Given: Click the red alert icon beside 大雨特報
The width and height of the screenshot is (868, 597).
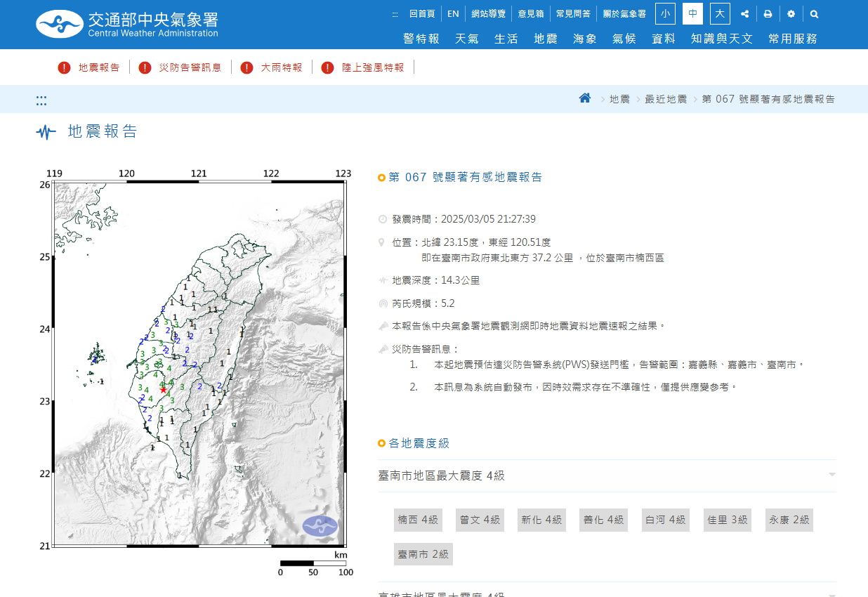Looking at the screenshot, I should click(x=246, y=67).
